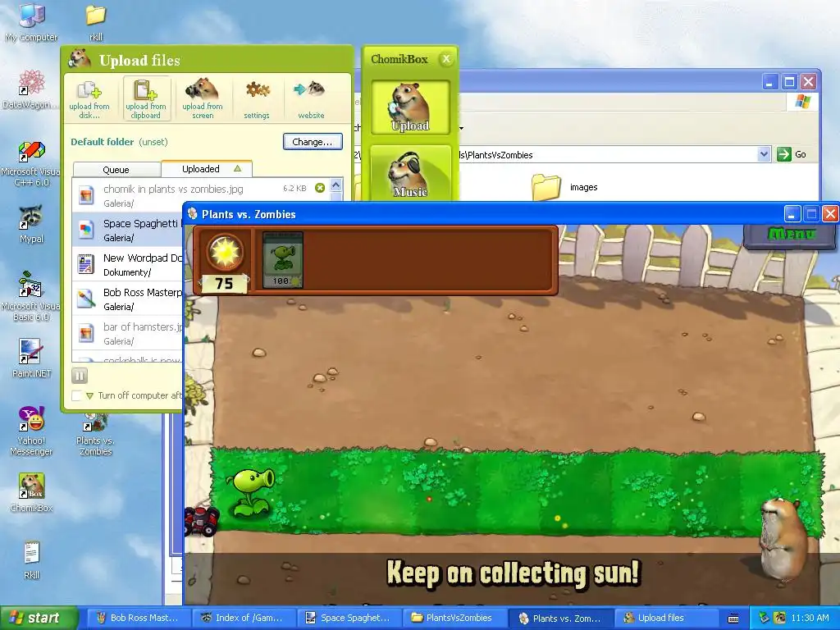Toggle Turn off computer after upload checkbox
The height and width of the screenshot is (630, 840).
pos(77,396)
